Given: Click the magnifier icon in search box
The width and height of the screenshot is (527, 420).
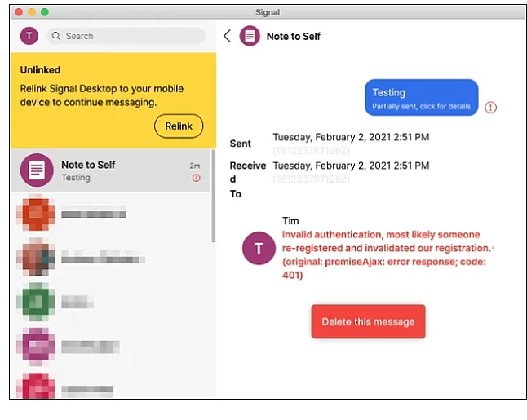Looking at the screenshot, I should click(56, 36).
